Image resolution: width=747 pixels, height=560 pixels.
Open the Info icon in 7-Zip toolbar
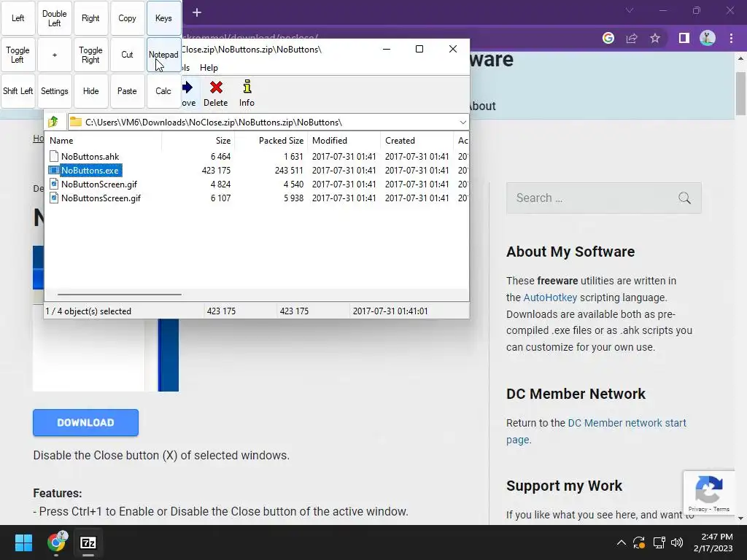point(247,87)
